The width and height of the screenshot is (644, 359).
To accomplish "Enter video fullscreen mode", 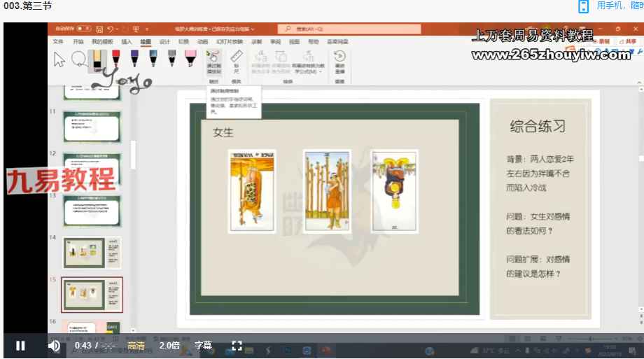I will pos(237,346).
